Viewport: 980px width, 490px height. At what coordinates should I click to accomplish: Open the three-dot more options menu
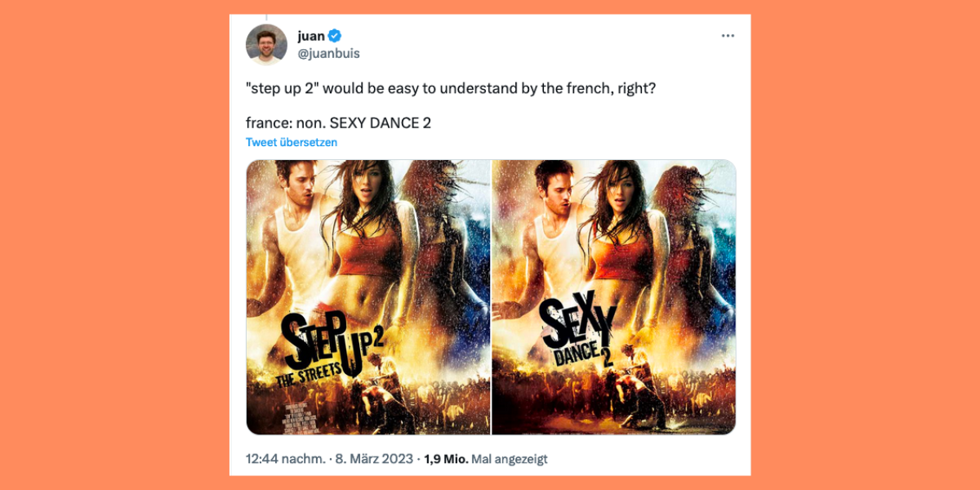pos(728,36)
